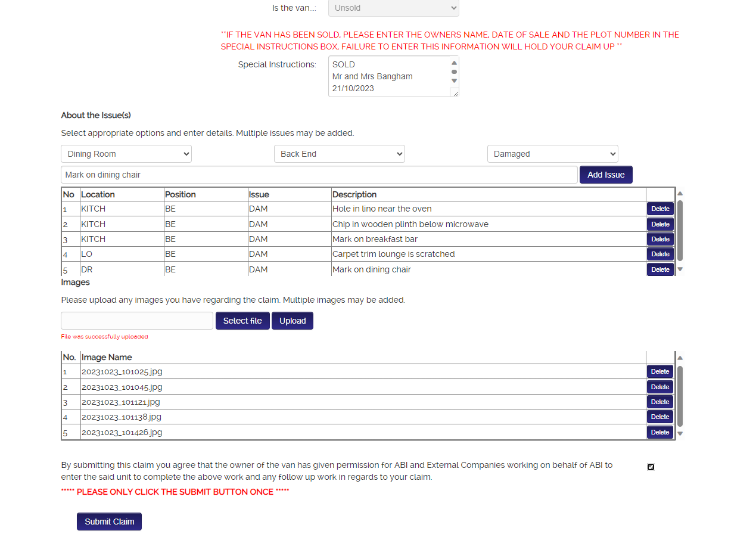Open the 'Is the van' Unsold dropdown
Image resolution: width=756 pixels, height=540 pixels.
393,8
